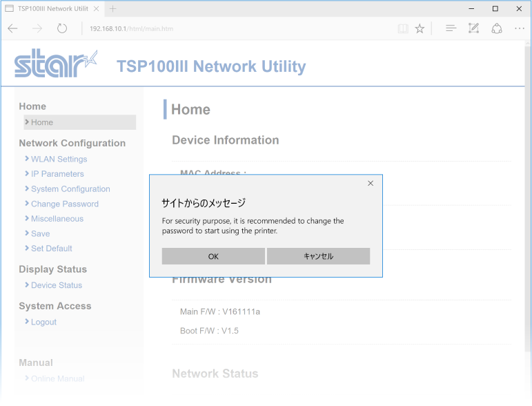532x406 pixels.
Task: Click the Main F/W : V161111a text
Action: pyautogui.click(x=220, y=311)
